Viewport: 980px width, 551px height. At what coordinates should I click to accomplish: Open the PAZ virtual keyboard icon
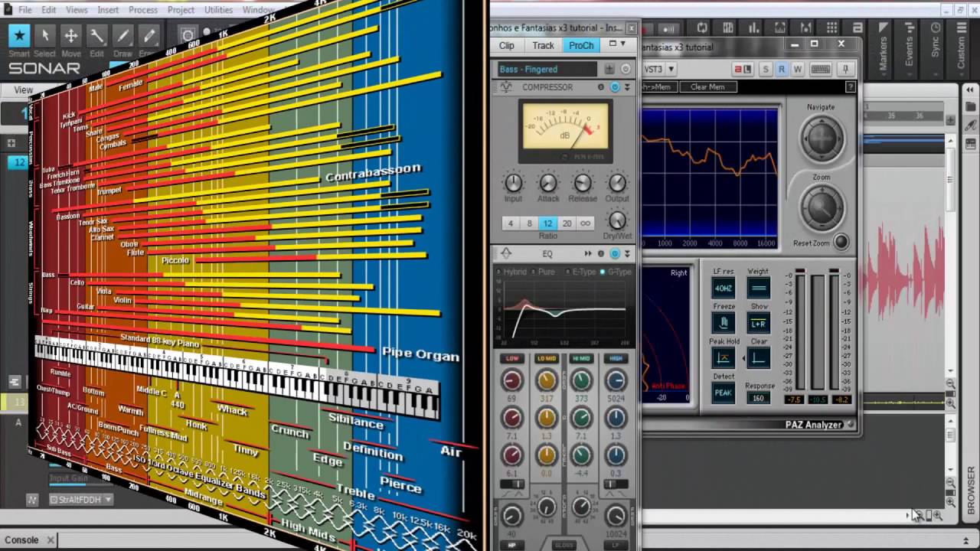(821, 69)
